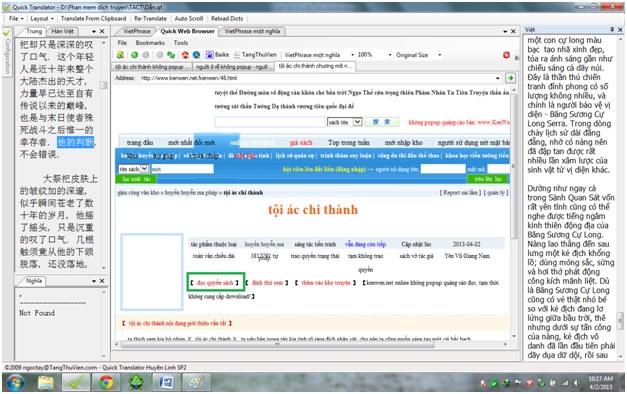Open the Layout menu
Screen dimensions: 627x394
pyautogui.click(x=42, y=18)
